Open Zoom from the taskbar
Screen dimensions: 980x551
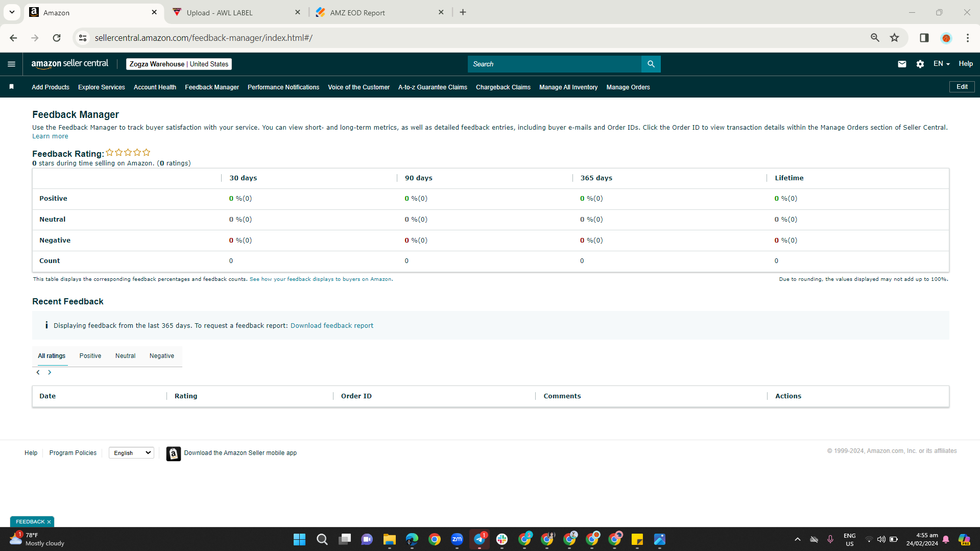(x=457, y=539)
